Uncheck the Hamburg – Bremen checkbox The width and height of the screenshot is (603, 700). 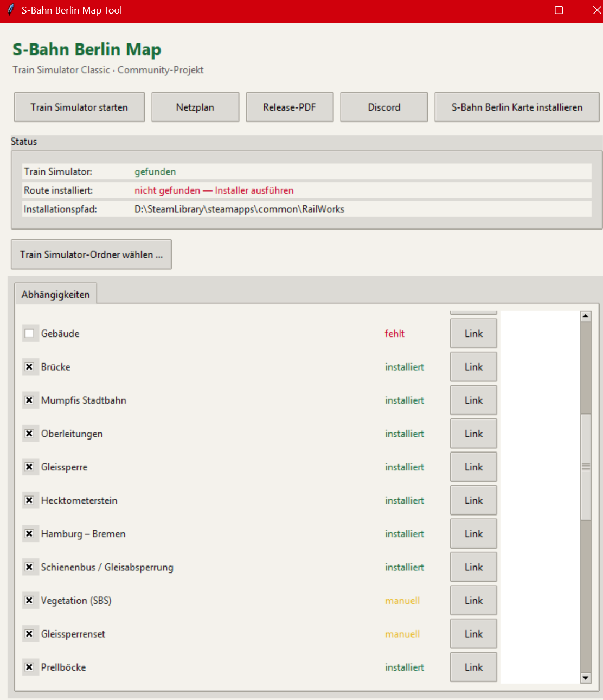tap(29, 534)
